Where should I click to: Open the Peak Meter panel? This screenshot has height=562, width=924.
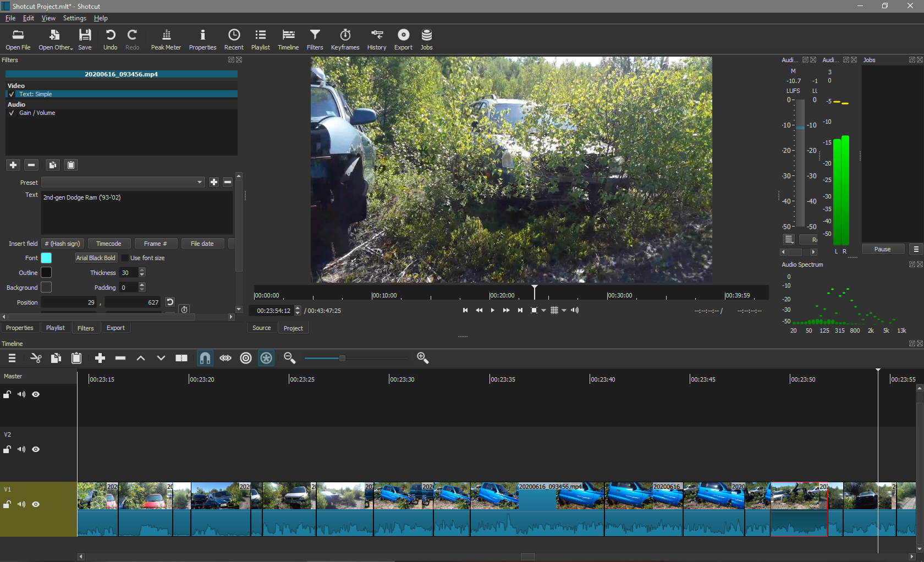point(166,40)
